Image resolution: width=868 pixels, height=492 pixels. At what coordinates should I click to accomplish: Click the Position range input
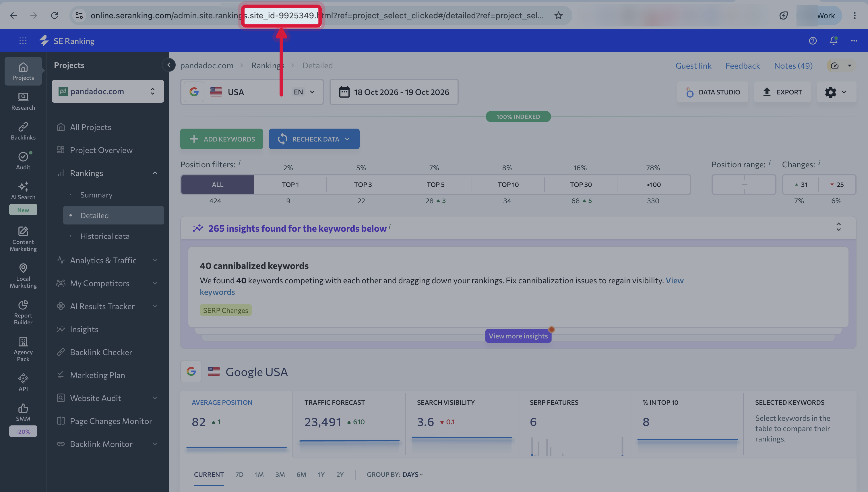click(x=744, y=185)
